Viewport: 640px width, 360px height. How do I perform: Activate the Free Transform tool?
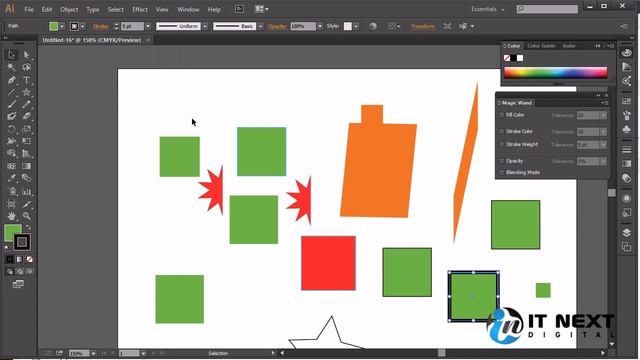coord(27,141)
